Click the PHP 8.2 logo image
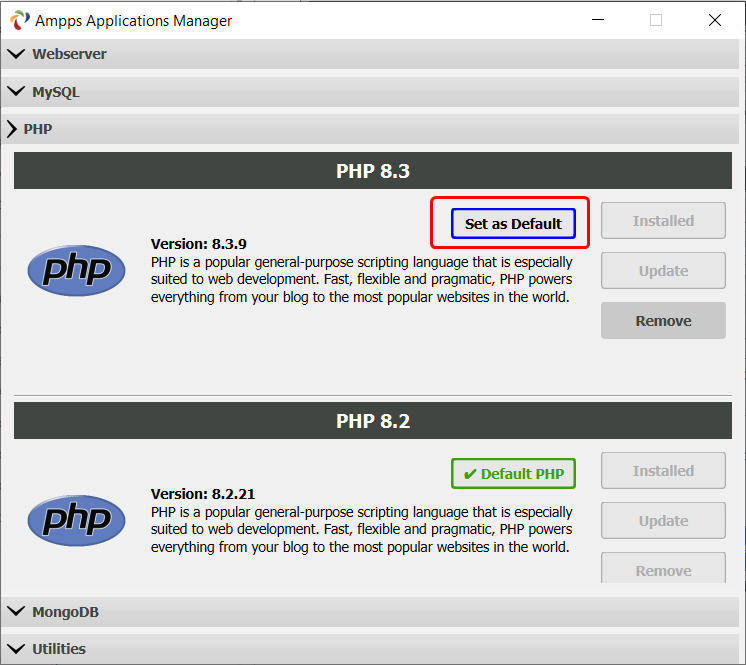Screen dimensions: 746x665 [x=77, y=520]
